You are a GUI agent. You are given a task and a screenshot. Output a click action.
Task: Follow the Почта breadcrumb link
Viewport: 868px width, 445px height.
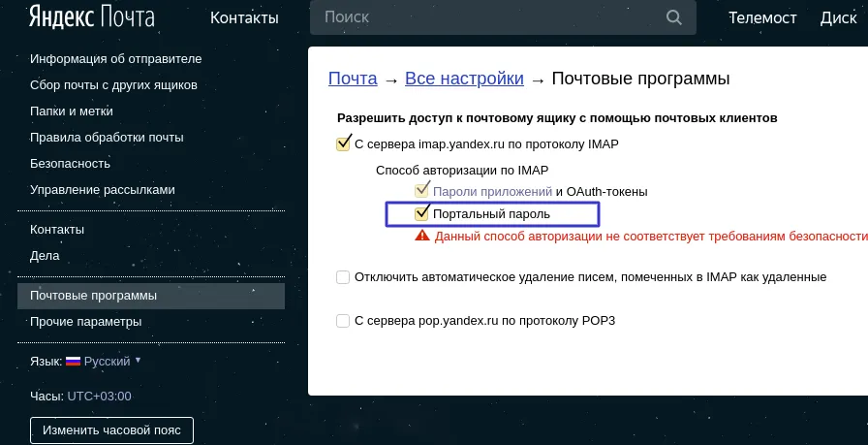pos(353,79)
